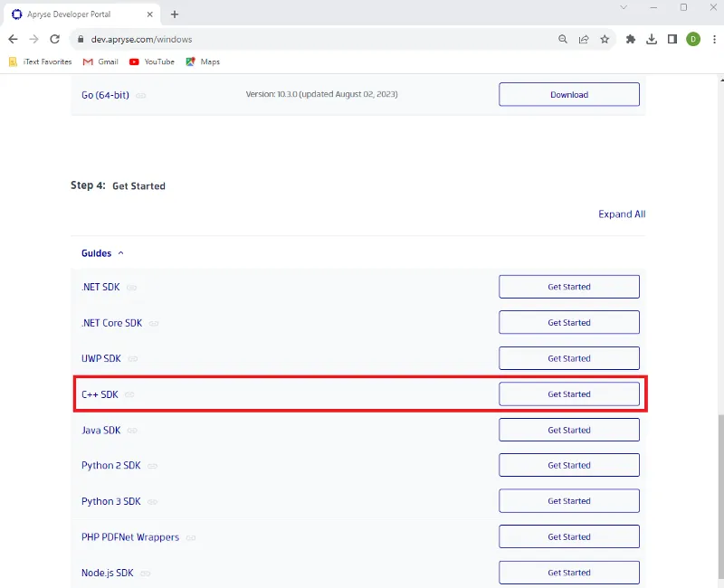Screen dimensions: 724x588
Task: Toggle the browser side panel
Action: click(672, 39)
